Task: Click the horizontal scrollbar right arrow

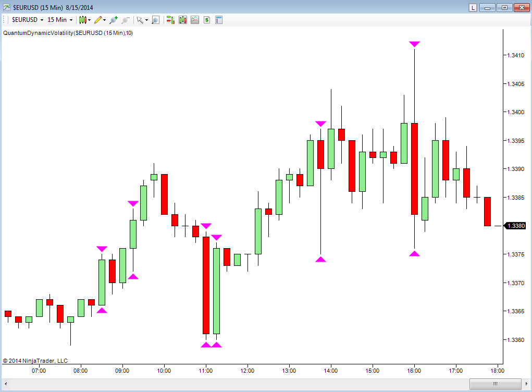Action: [x=526, y=384]
